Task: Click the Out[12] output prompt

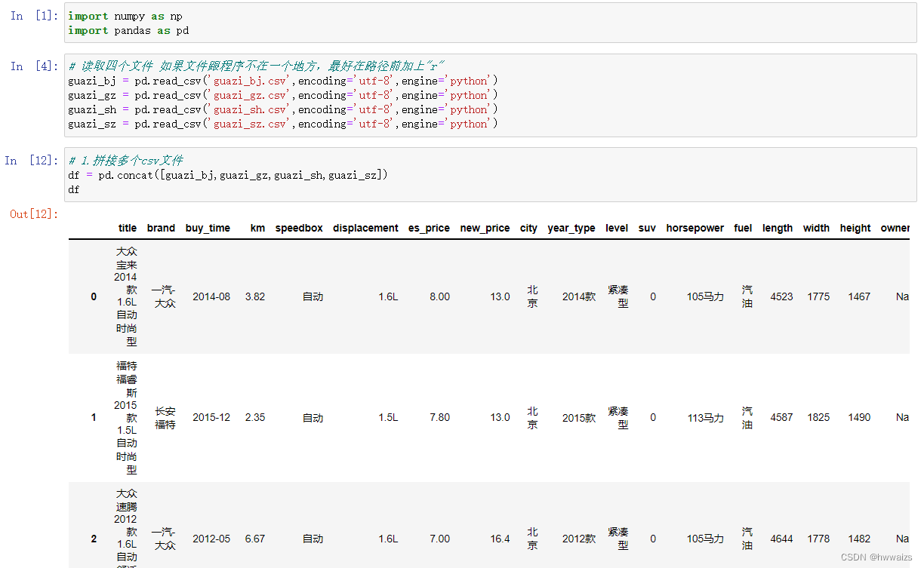Action: [34, 214]
